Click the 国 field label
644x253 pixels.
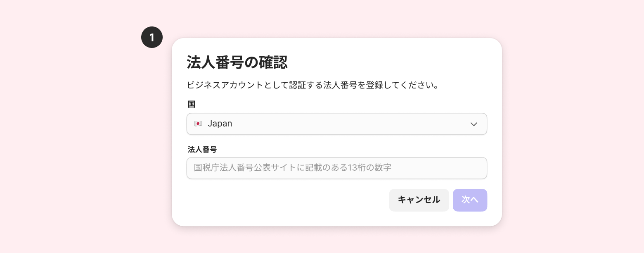click(x=191, y=104)
